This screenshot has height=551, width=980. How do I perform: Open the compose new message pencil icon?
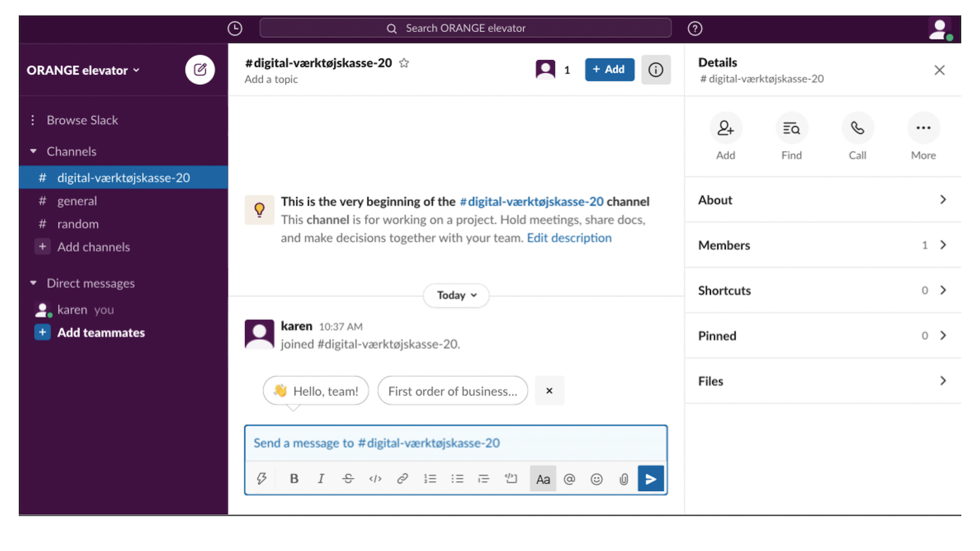200,69
